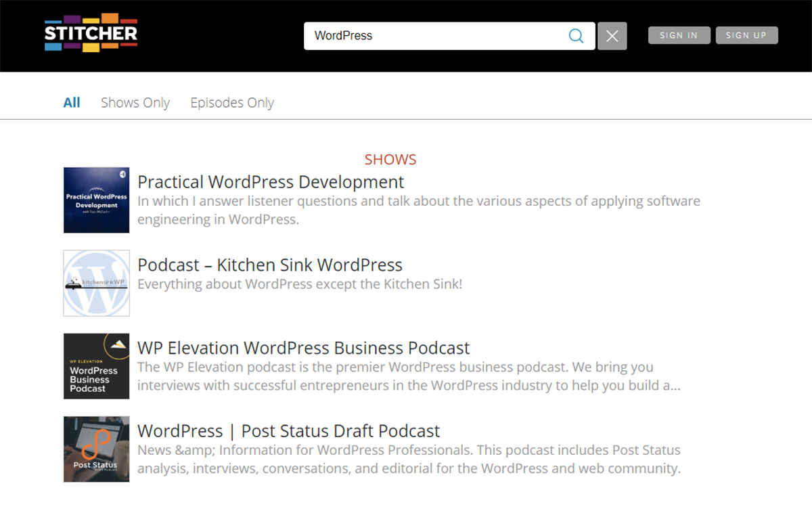The image size is (812, 515).
Task: Click WP Elevation podcast cover art
Action: (x=97, y=366)
